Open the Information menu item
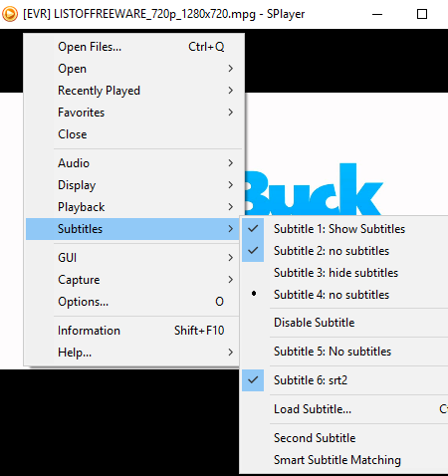 pos(132,331)
